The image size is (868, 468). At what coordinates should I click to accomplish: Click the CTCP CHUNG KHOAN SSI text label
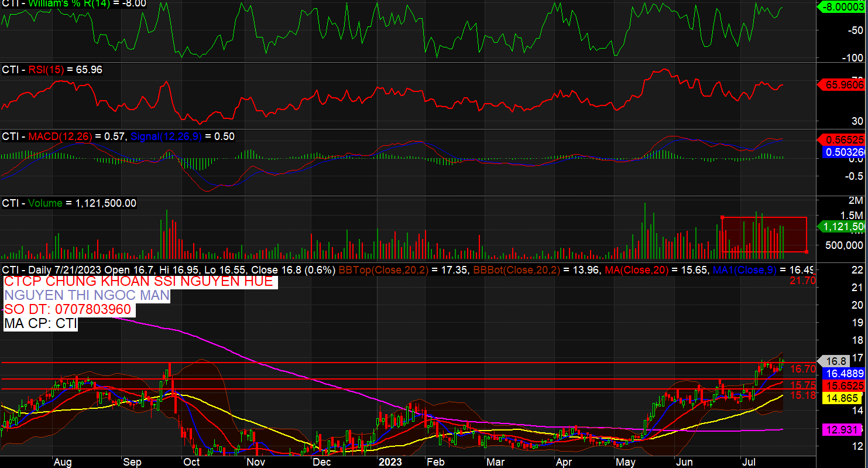click(x=138, y=281)
